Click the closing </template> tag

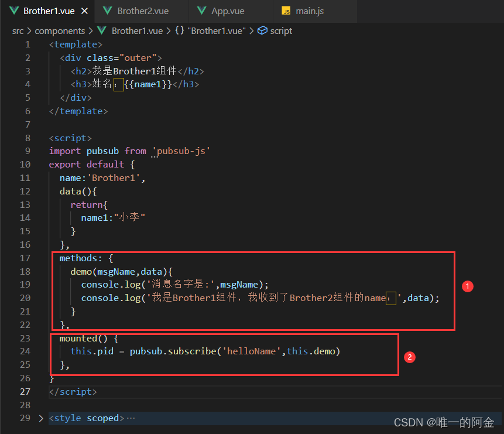pos(78,111)
